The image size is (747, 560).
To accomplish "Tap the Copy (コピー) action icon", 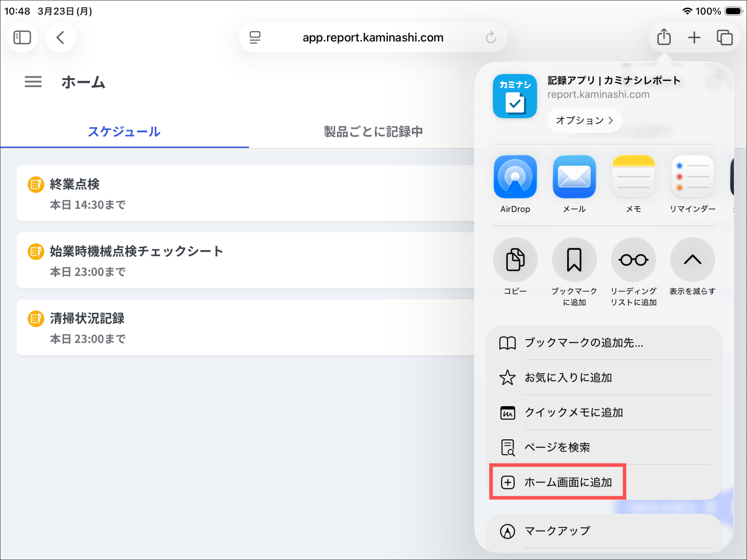I will coord(515,260).
